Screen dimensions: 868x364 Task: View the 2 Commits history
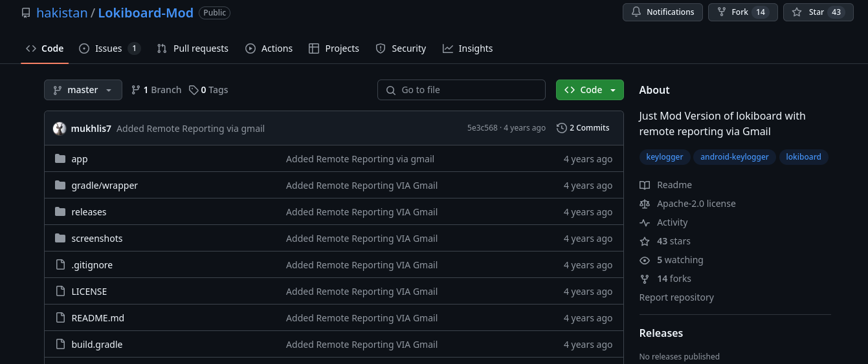pos(583,128)
